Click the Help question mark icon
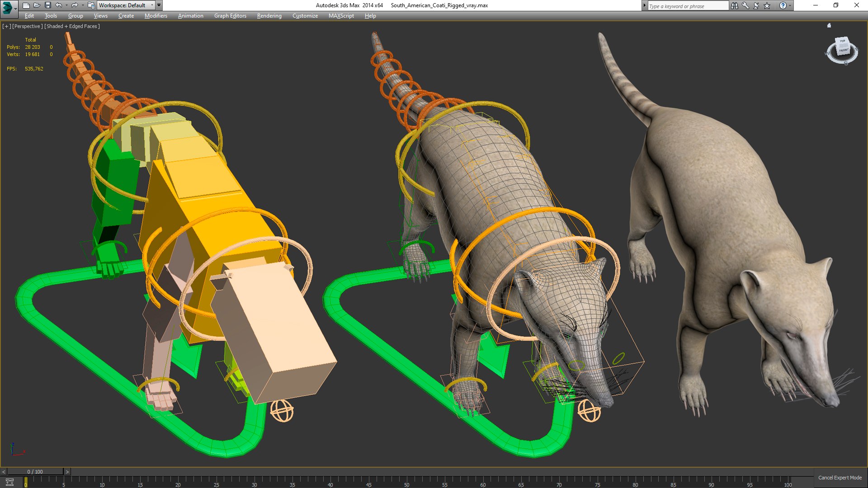This screenshot has width=868, height=488. 783,5
